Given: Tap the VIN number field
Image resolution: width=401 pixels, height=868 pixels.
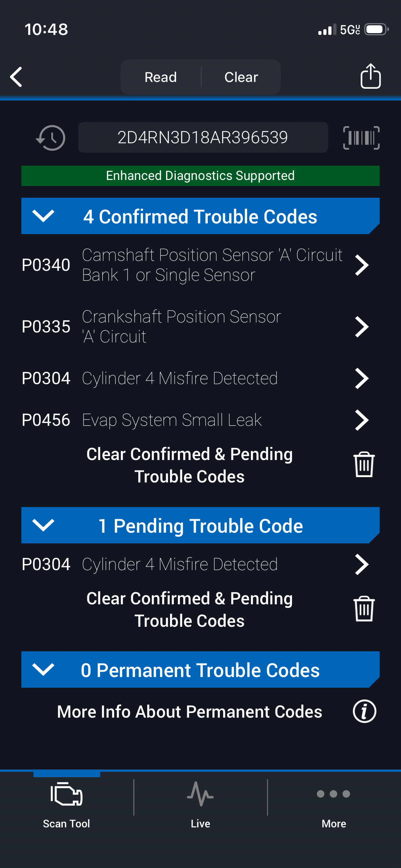Looking at the screenshot, I should tap(203, 138).
